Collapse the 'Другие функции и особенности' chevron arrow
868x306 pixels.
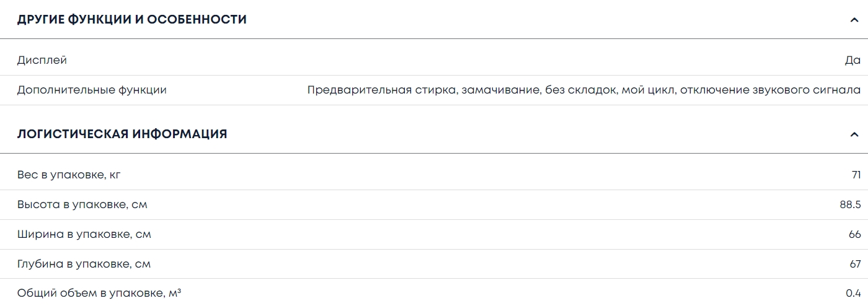click(x=854, y=20)
